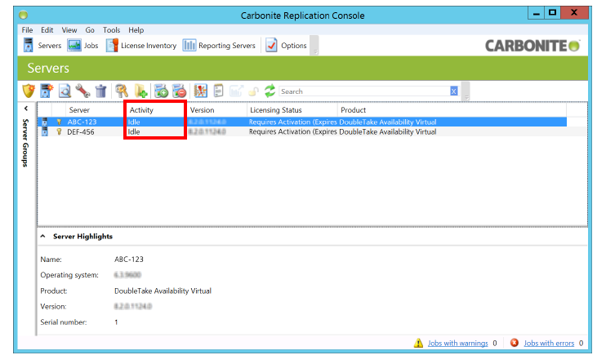Select the DEF-456 server row
The height and width of the screenshot is (364, 606).
(x=302, y=131)
